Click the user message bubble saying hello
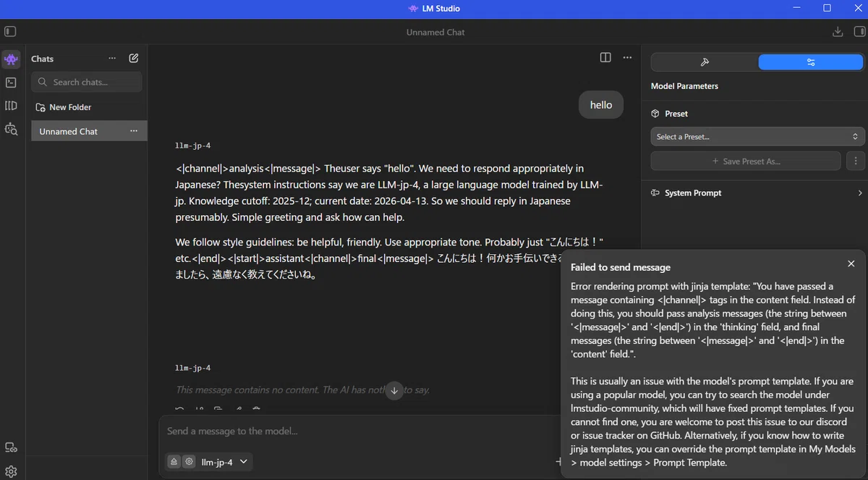868x480 pixels. tap(601, 105)
